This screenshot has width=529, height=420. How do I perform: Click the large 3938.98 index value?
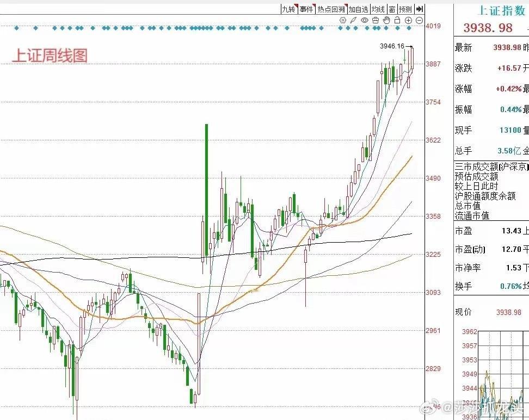pyautogui.click(x=488, y=28)
